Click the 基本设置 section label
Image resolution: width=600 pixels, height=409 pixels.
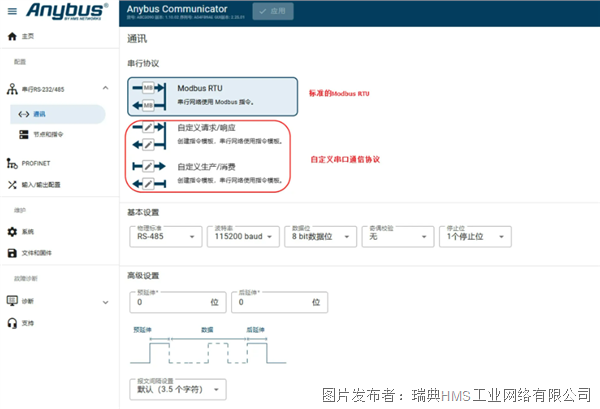143,212
